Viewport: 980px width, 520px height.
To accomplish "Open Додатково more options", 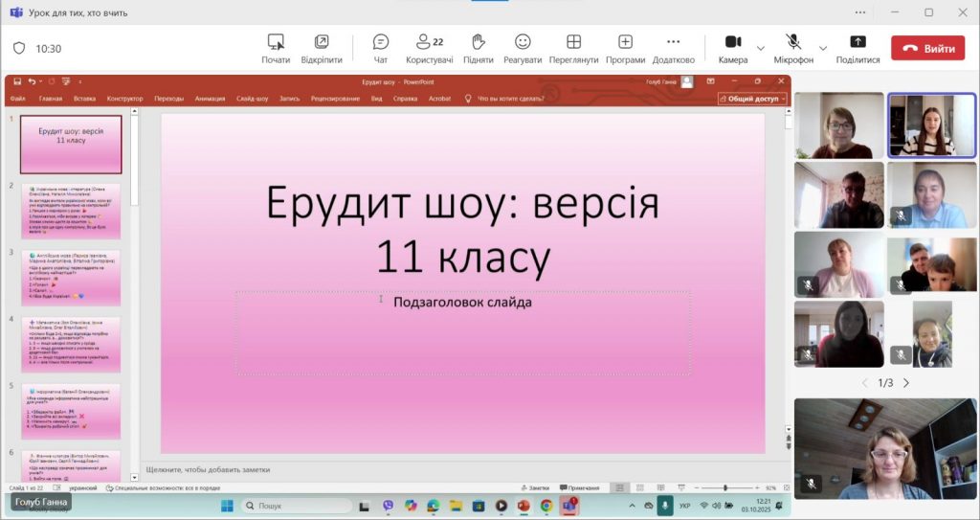I will pyautogui.click(x=673, y=48).
